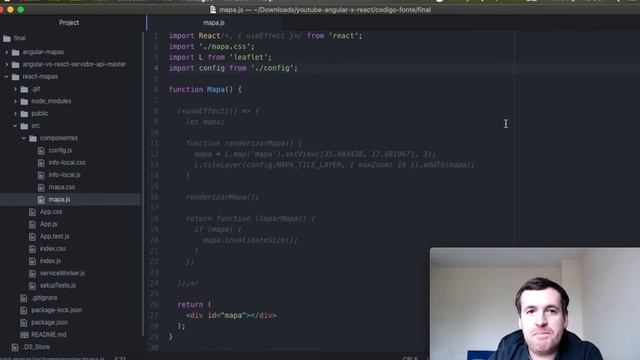Click the mapa.css file icon

pyautogui.click(x=41, y=187)
